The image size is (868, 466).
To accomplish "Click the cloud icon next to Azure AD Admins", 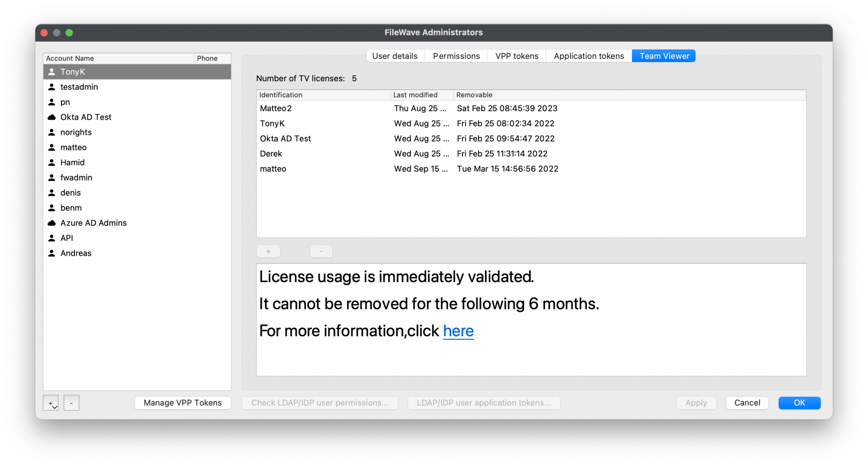I will [52, 223].
